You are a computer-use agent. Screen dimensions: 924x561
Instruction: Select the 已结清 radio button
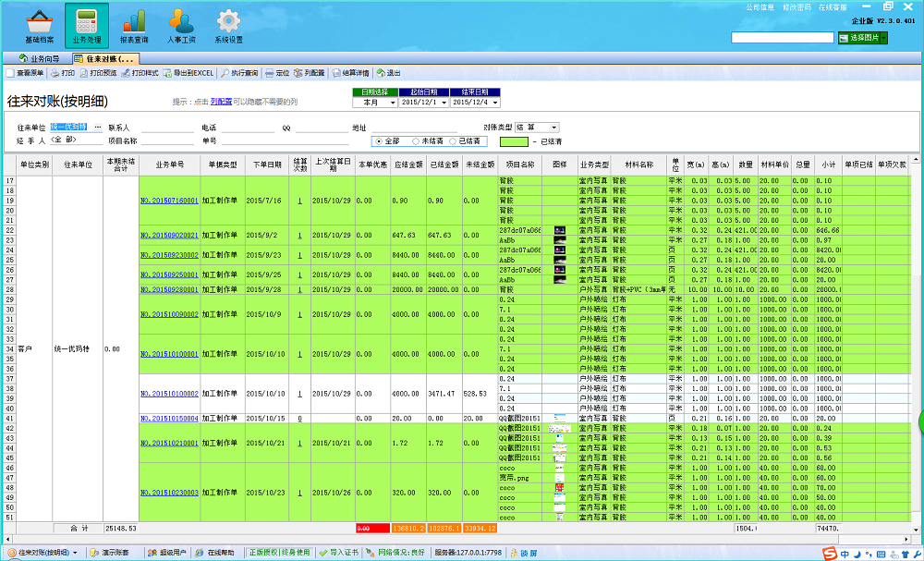[454, 141]
